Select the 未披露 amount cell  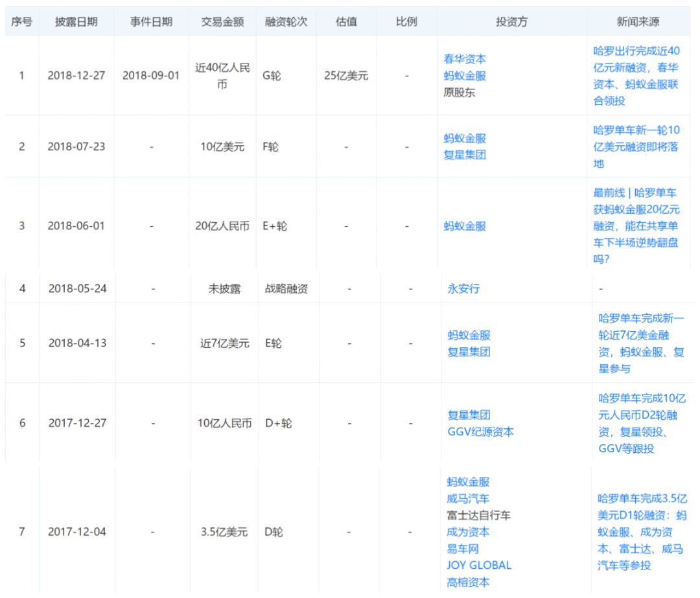coord(224,289)
